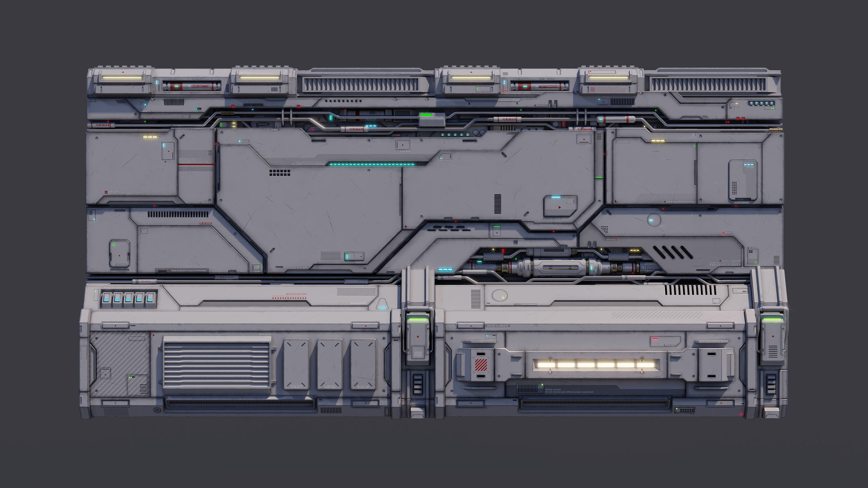This screenshot has height=488, width=868.
Task: Click the DEVICE ID-259307K label
Action: [x=498, y=326]
